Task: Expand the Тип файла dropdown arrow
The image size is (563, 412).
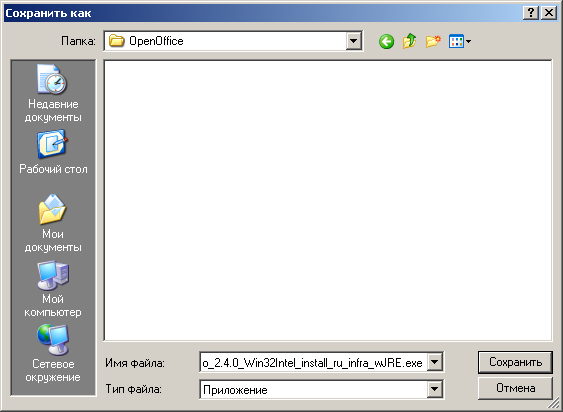Action: 434,389
